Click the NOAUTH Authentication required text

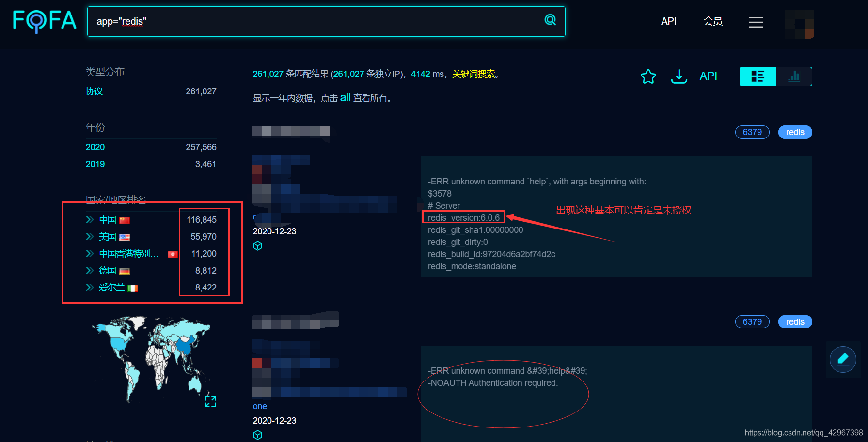tap(493, 383)
